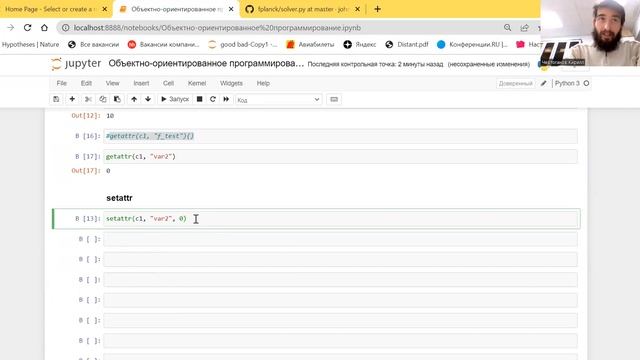Save notebook with the floppy disk icon

coord(56,99)
